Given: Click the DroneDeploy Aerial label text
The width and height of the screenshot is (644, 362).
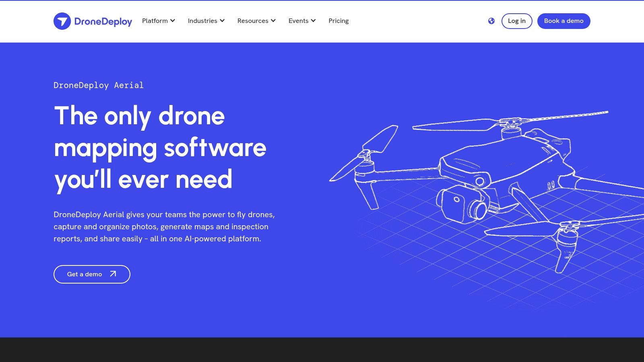Looking at the screenshot, I should [99, 85].
